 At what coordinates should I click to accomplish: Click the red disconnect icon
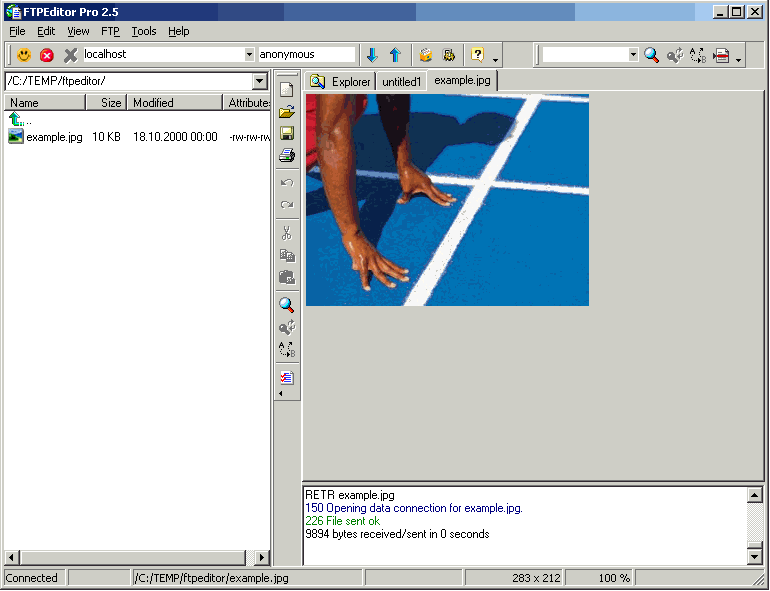click(x=47, y=55)
